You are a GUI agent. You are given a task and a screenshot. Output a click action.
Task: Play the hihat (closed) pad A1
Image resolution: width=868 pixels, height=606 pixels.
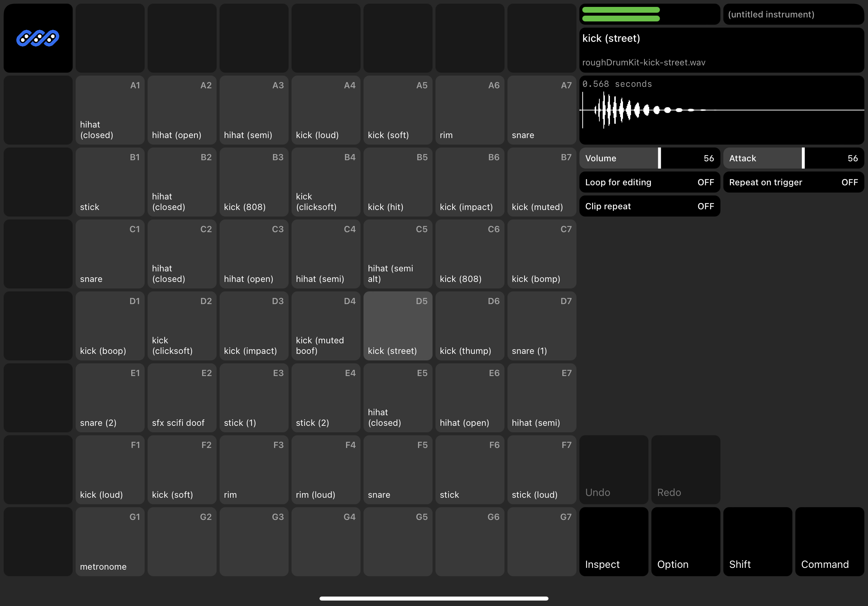pyautogui.click(x=110, y=110)
